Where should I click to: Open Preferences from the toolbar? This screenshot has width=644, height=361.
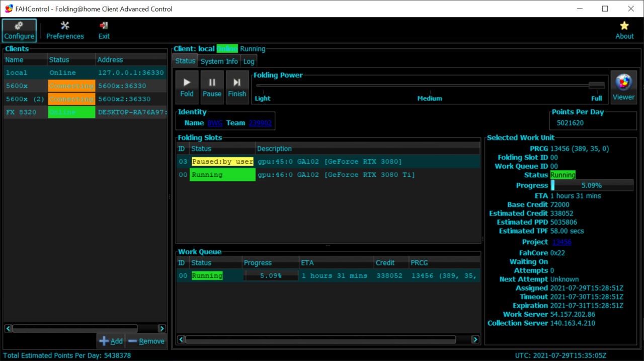coord(65,30)
